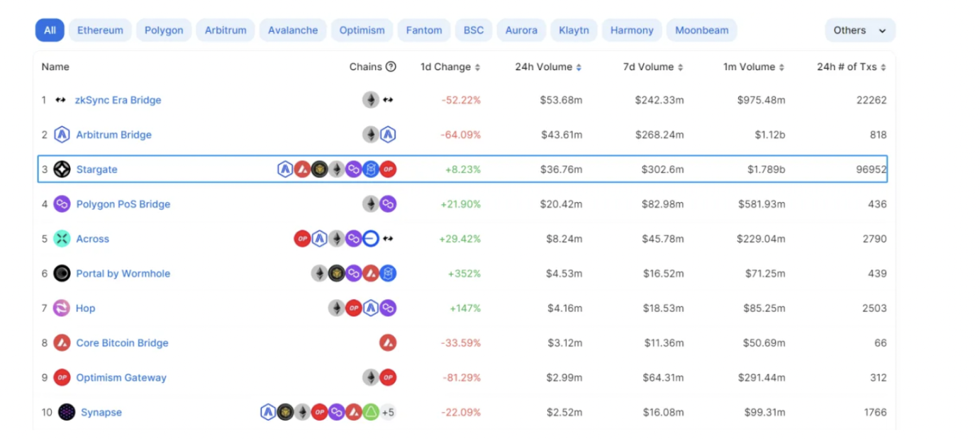Click zkSync chain icon in zkSync Era Bridge row

[388, 100]
